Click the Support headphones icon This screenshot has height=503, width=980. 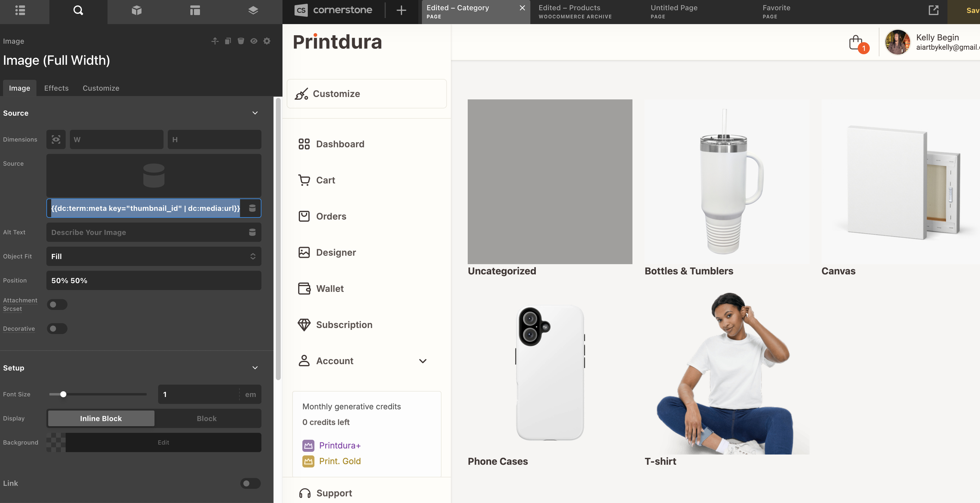coord(305,493)
